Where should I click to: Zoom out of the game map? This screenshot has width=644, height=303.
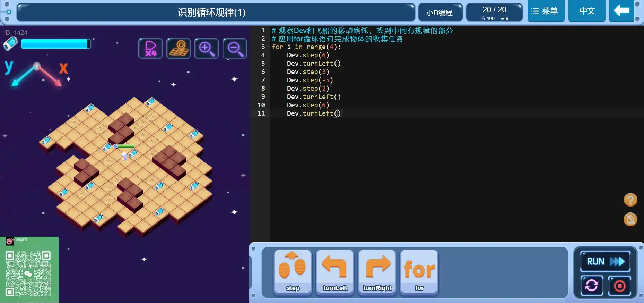[235, 48]
